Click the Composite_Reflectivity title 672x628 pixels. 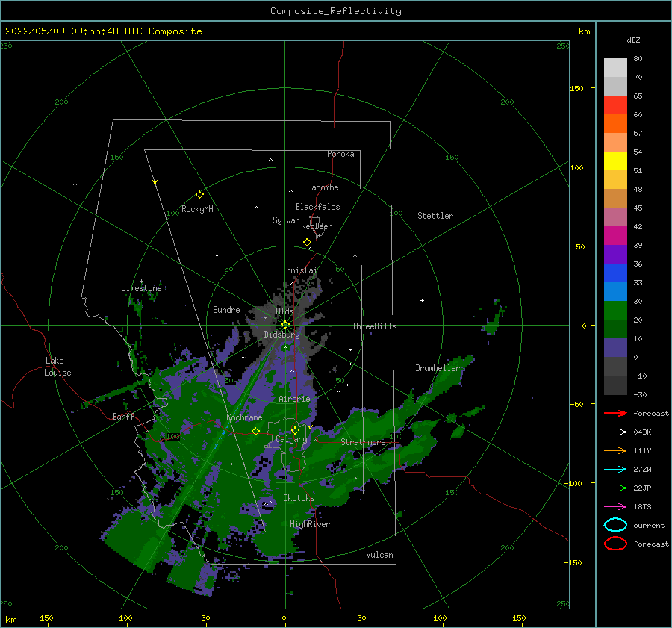tap(336, 11)
